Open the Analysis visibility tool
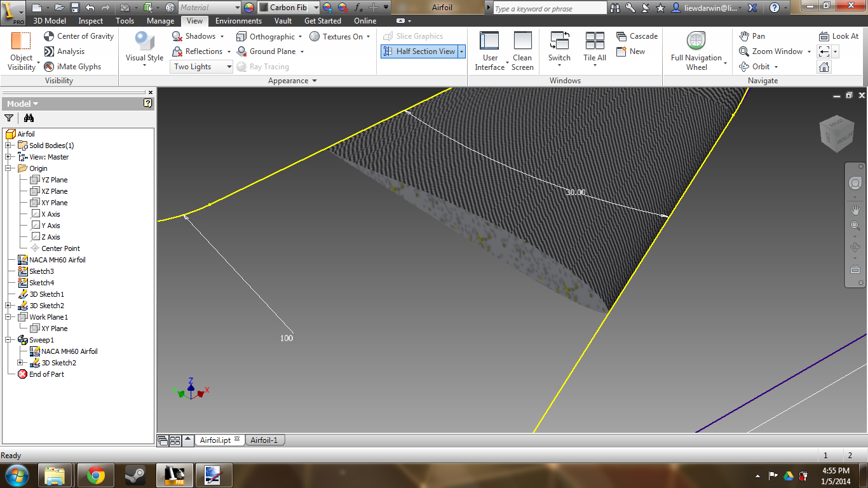868x488 pixels. point(64,51)
